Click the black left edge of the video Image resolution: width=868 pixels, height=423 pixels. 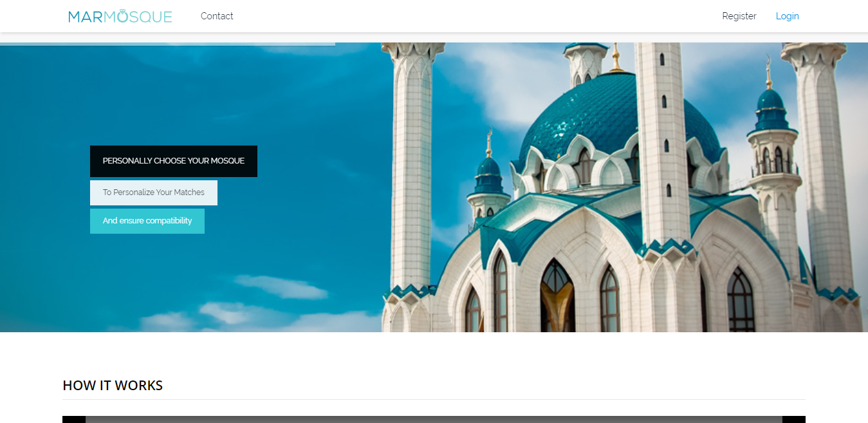tap(73, 419)
